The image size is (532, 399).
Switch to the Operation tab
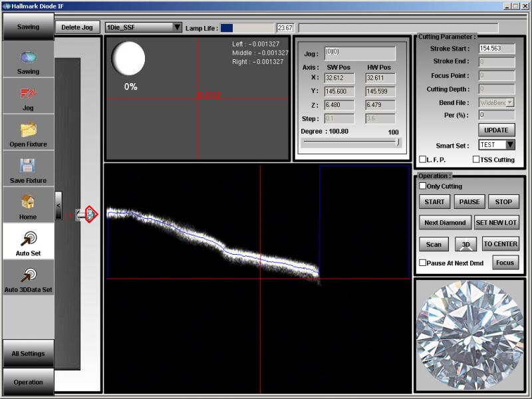[28, 382]
